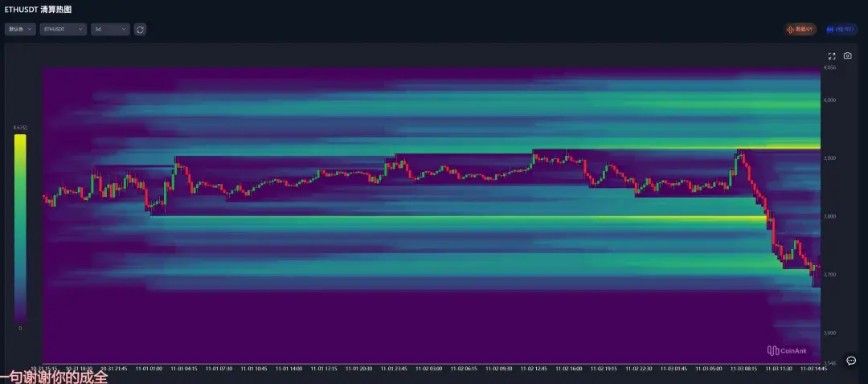868x384 pixels.
Task: Click the 3,600 price axis label
Action: point(829,333)
